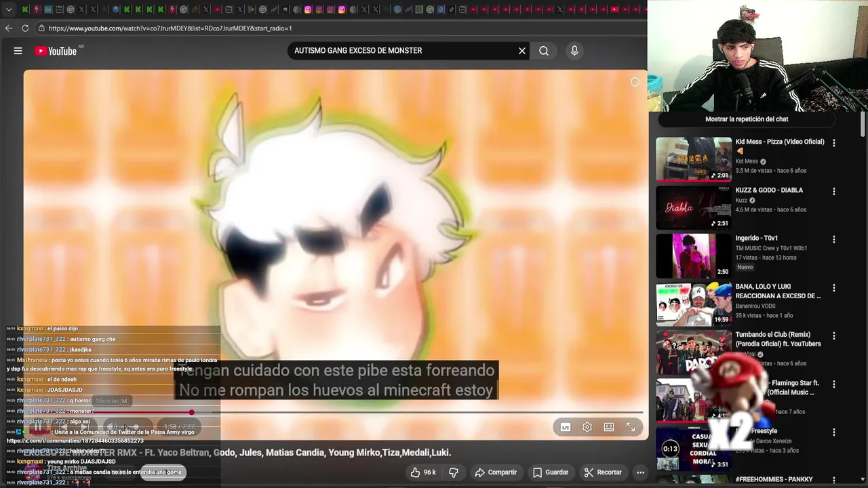Open the browser tab search chevron
Image resolution: width=868 pixels, height=488 pixels.
[x=8, y=9]
